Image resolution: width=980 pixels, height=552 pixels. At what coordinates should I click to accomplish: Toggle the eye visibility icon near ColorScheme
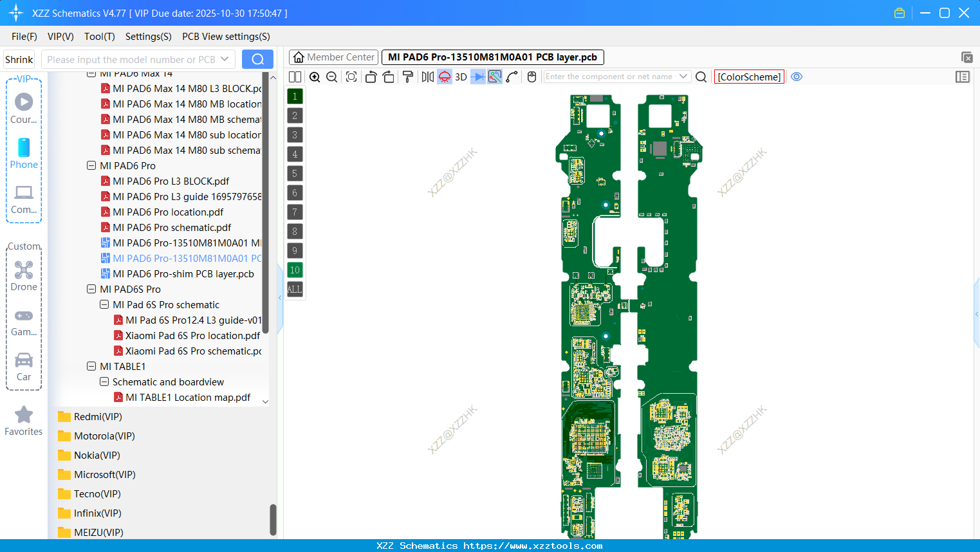797,77
